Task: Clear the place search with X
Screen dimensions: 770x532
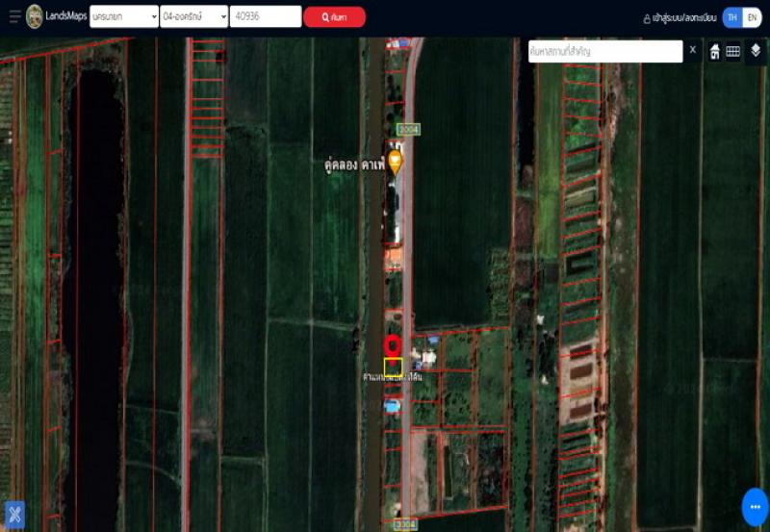Action: (693, 50)
